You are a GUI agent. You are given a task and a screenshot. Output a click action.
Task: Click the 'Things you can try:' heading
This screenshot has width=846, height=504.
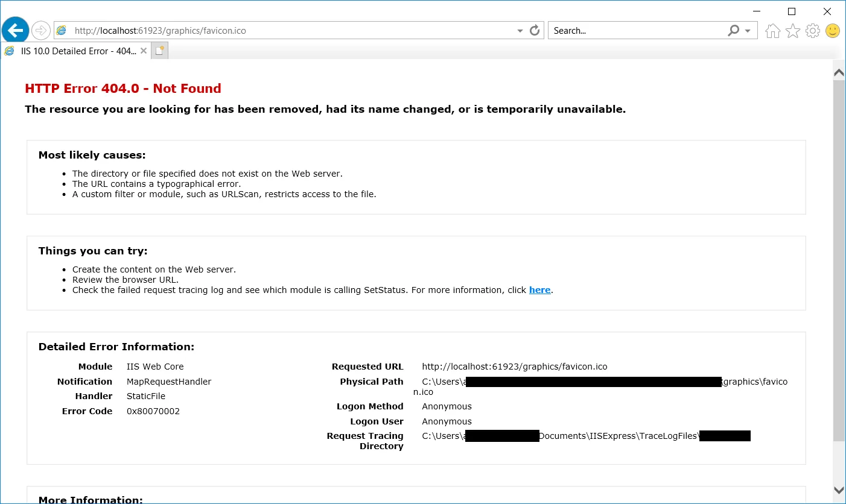pyautogui.click(x=93, y=251)
